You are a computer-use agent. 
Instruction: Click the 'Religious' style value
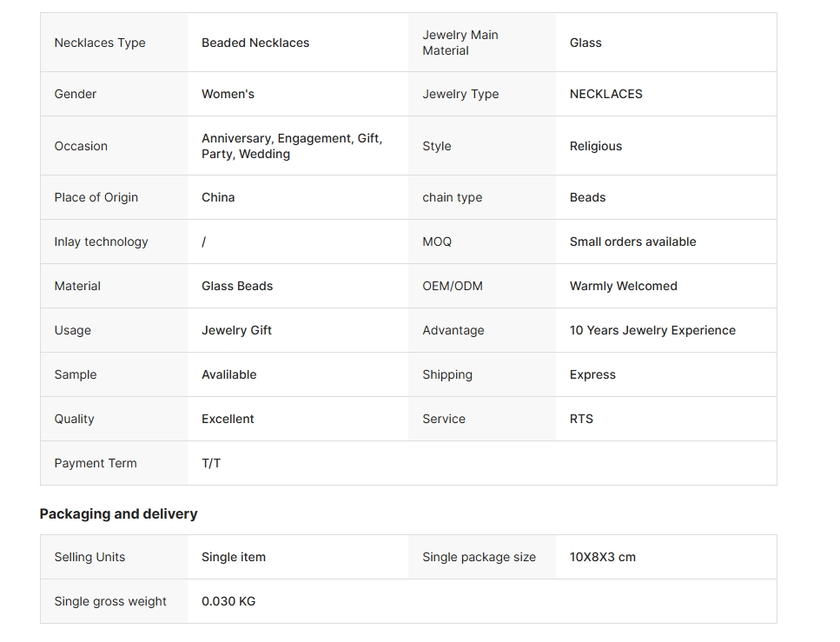pos(595,146)
